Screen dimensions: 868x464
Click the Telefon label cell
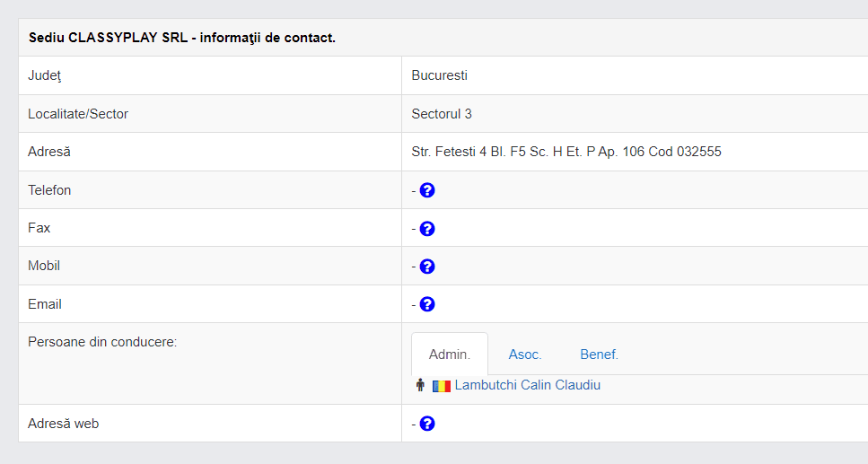[210, 190]
